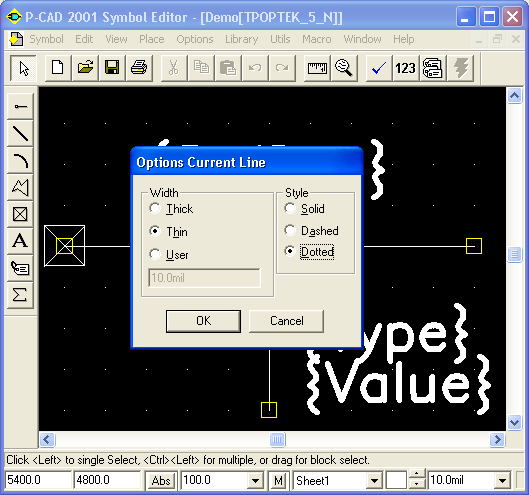Viewport: 529px width, 495px height.
Task: Select the Place Line tool
Action: [x=20, y=134]
